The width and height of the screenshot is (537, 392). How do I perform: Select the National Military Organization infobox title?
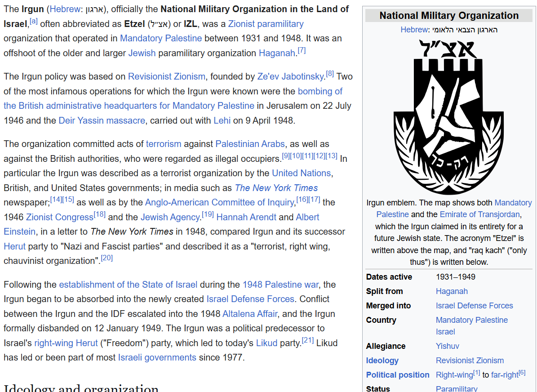[x=449, y=16]
